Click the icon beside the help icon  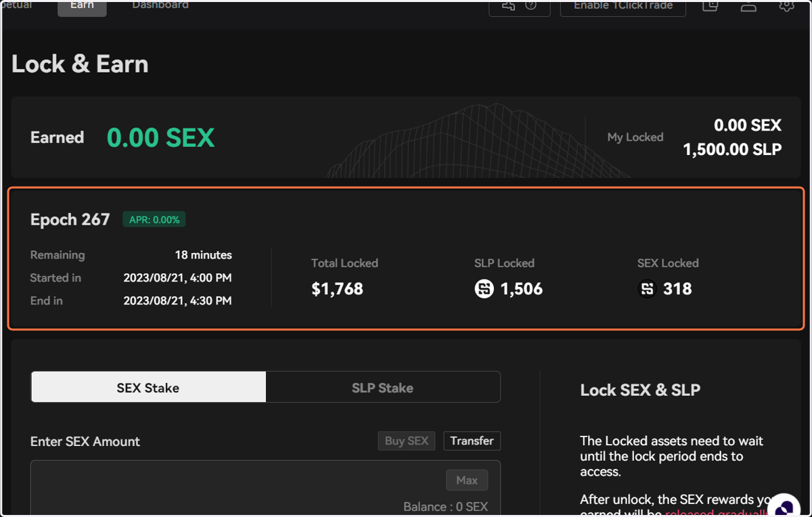(508, 5)
